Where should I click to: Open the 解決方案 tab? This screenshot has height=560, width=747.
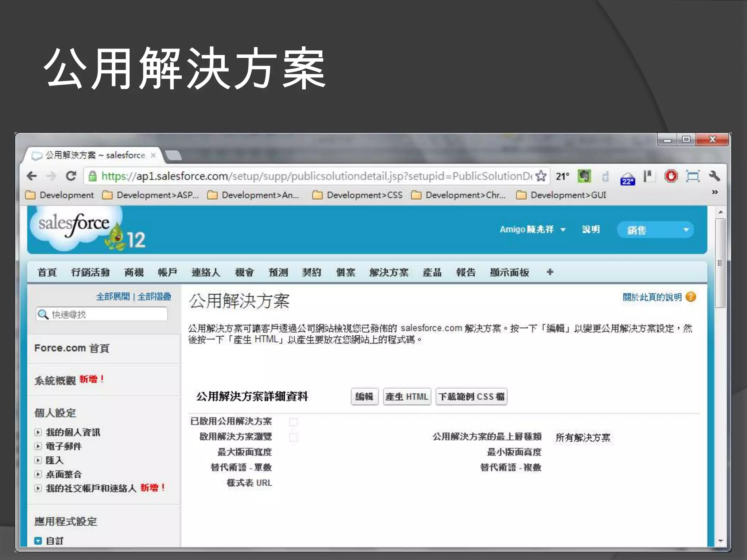click(389, 272)
